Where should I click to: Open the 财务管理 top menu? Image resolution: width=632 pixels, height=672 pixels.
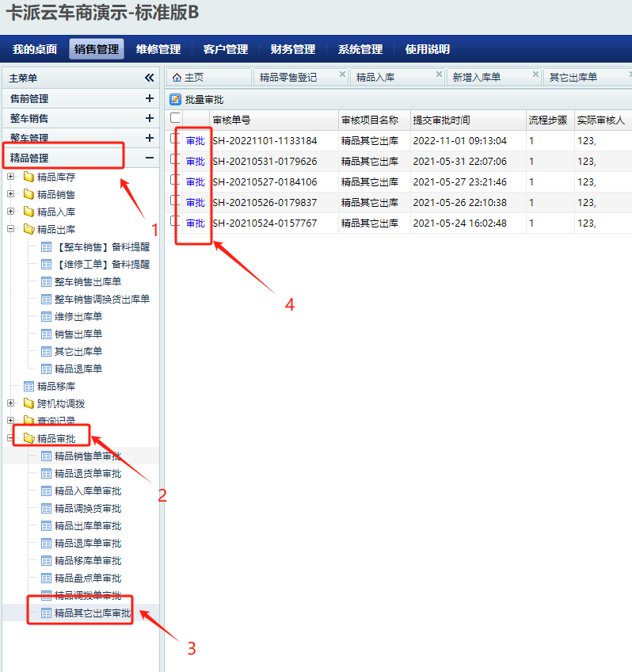[x=292, y=49]
